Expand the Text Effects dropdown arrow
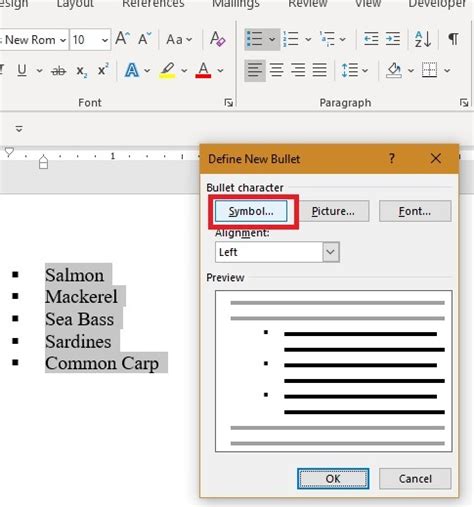The width and height of the screenshot is (474, 507). point(147,71)
